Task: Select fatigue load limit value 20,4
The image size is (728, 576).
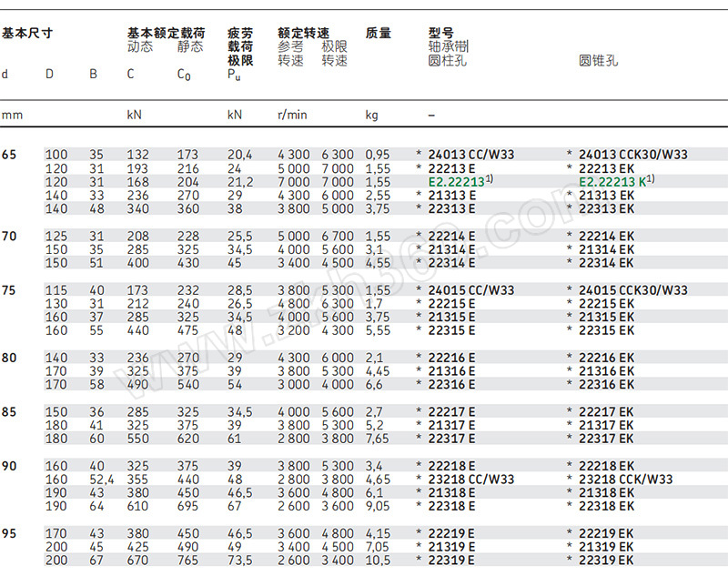Action: 240,155
